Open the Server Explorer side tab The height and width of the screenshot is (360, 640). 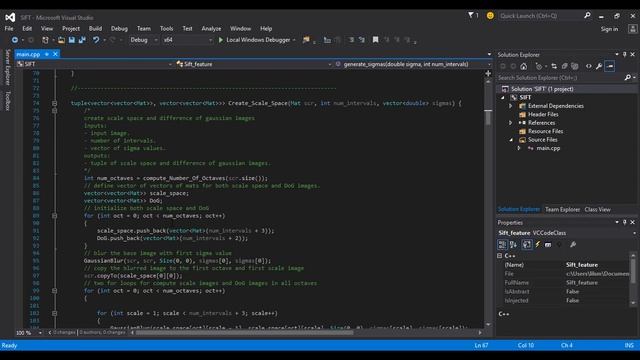7,67
